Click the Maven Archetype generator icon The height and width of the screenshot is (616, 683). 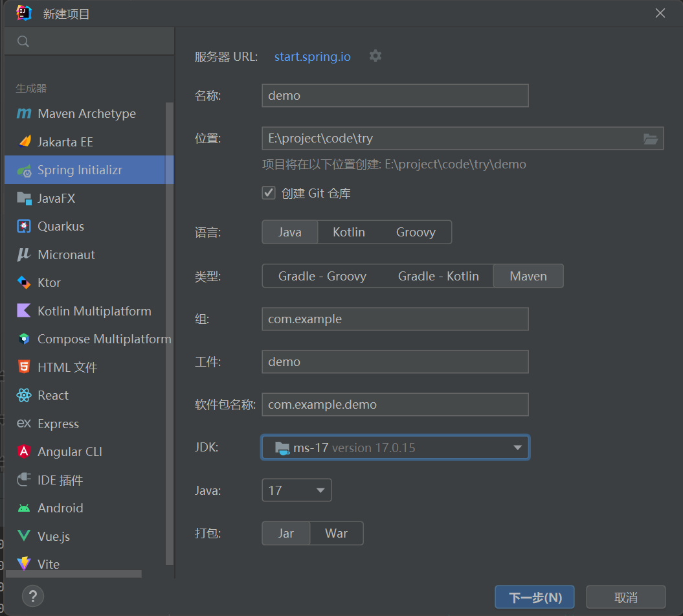click(x=24, y=114)
